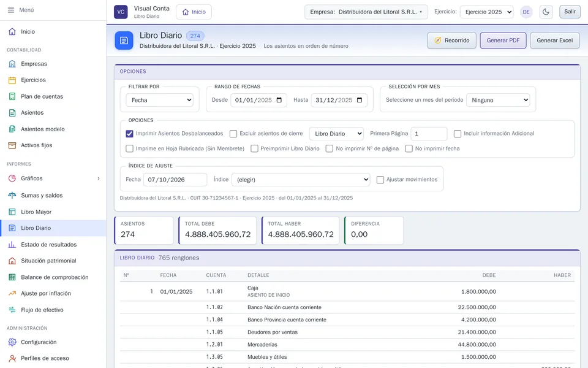Open the Filtrar por dropdown
588x368 pixels.
[x=160, y=100]
